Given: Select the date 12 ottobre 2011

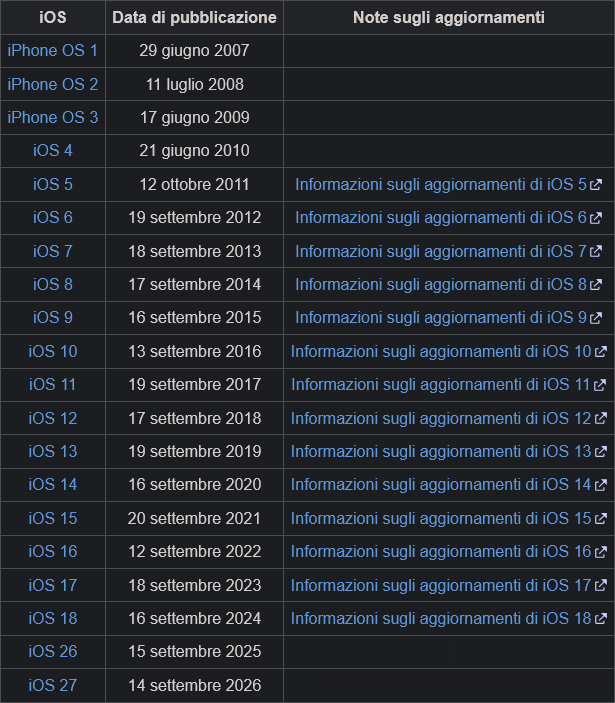Looking at the screenshot, I should pos(194,184).
